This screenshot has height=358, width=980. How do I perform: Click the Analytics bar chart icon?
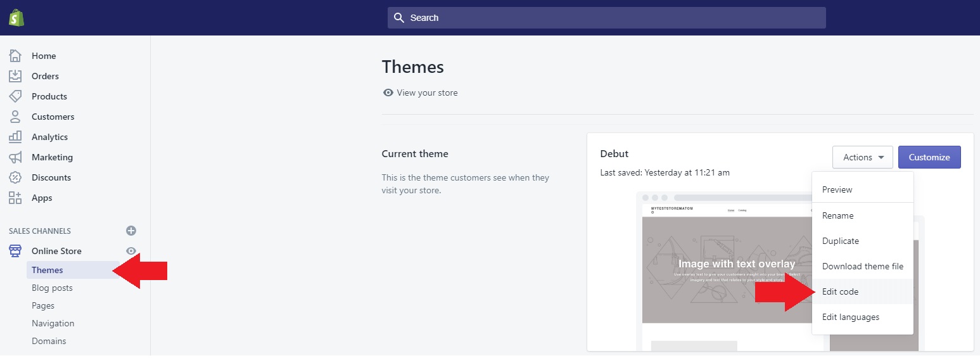(x=15, y=137)
